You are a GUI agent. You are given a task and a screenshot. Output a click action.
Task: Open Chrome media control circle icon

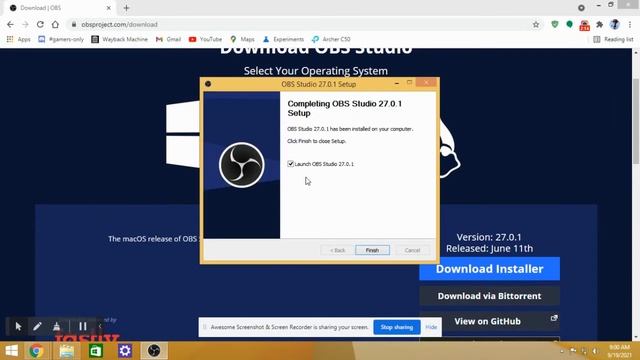(x=581, y=8)
